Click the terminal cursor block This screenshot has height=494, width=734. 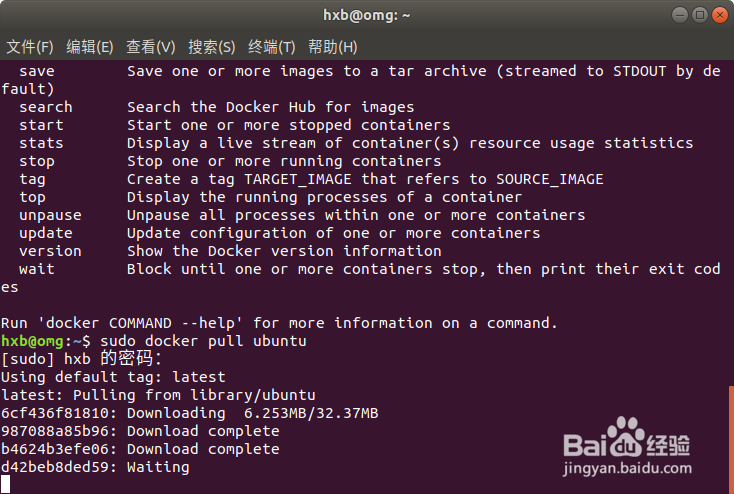pos(6,485)
